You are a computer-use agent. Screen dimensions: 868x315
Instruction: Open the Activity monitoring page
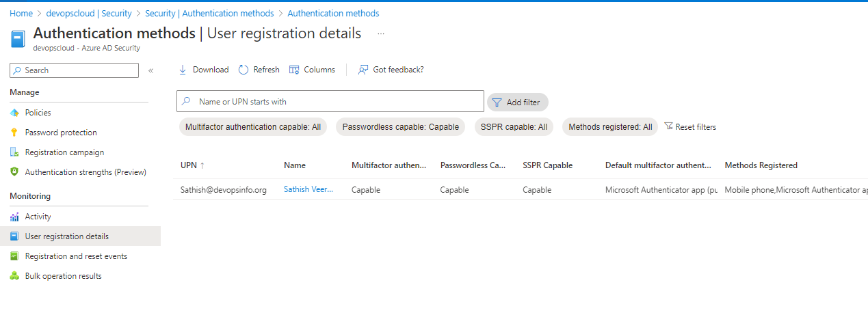pos(38,217)
